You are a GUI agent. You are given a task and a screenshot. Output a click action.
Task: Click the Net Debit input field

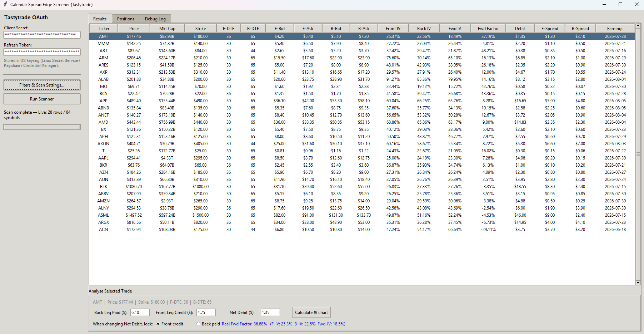[270, 313]
